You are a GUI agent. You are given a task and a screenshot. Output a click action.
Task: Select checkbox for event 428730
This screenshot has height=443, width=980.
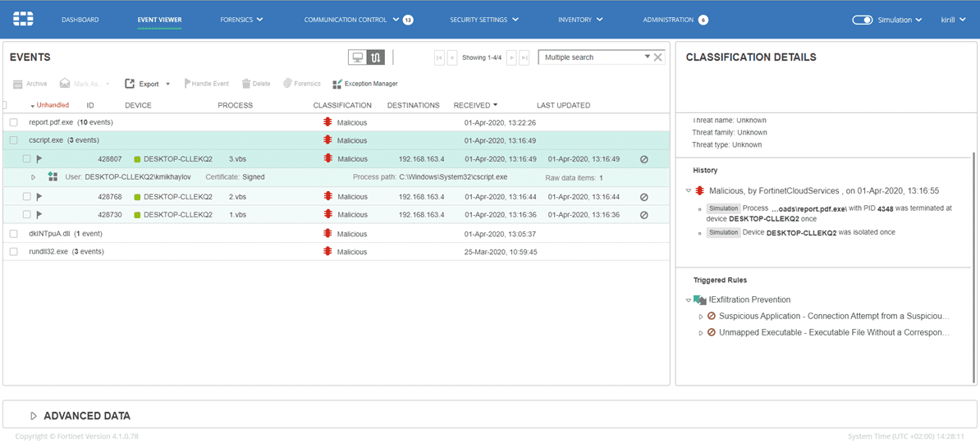click(x=27, y=215)
